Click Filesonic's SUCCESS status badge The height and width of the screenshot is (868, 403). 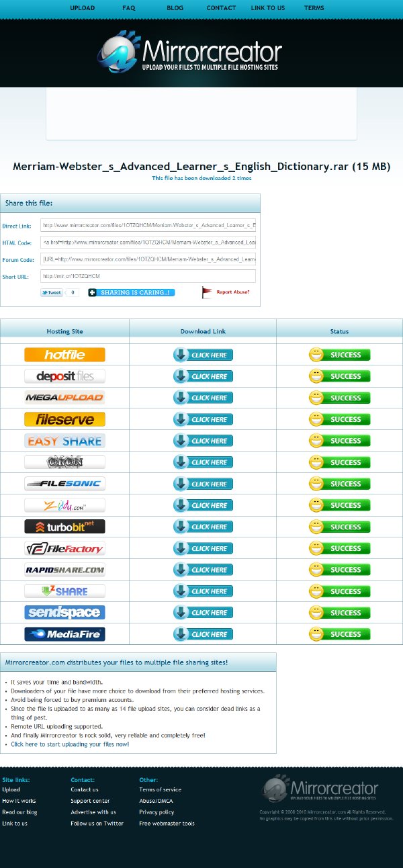point(340,484)
